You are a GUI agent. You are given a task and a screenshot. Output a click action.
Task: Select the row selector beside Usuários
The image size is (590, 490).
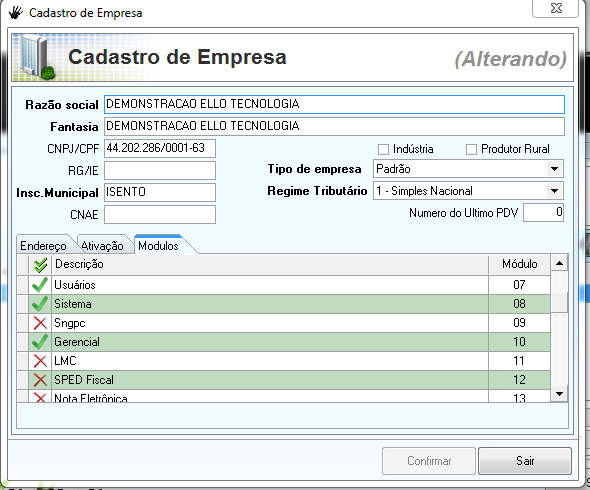tap(23, 285)
